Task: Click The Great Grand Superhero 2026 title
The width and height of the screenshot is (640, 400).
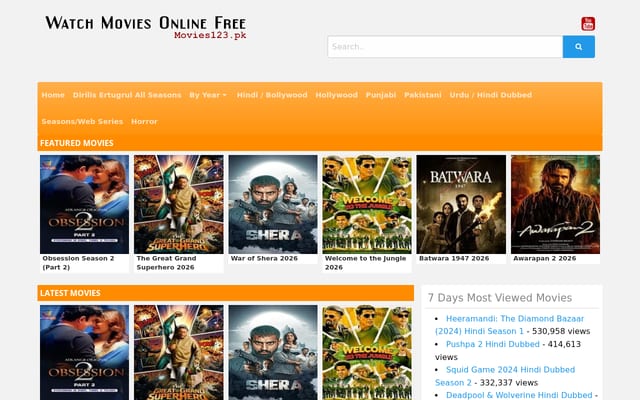Action: pyautogui.click(x=166, y=263)
